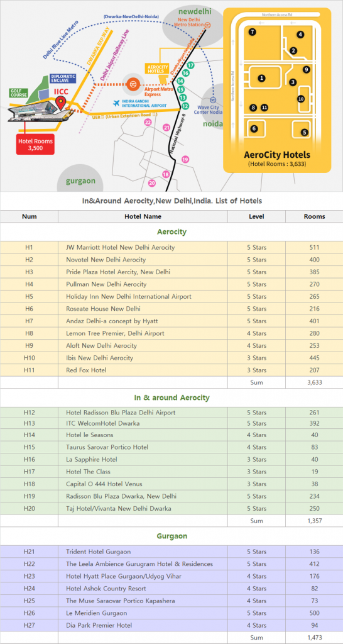Click the blue airplane icon for Indira Gandhi airport

116,103
